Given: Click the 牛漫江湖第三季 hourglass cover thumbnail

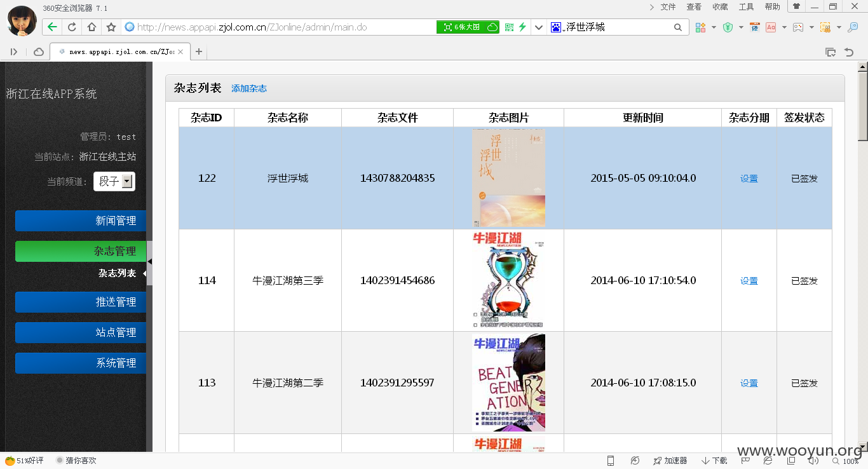Looking at the screenshot, I should [x=508, y=280].
